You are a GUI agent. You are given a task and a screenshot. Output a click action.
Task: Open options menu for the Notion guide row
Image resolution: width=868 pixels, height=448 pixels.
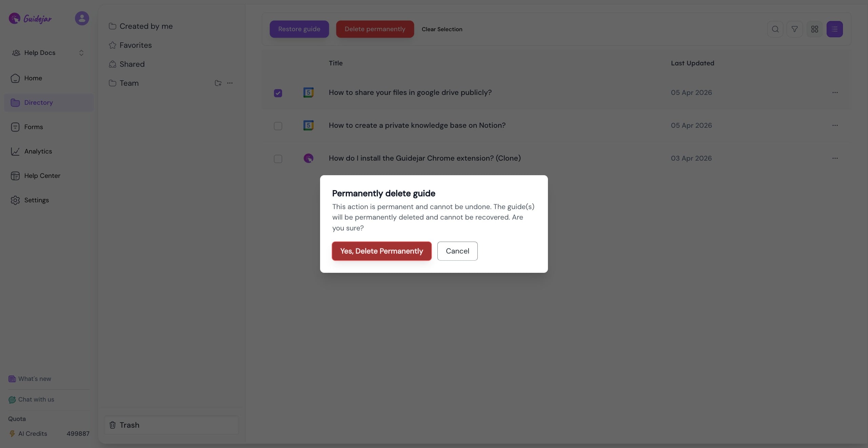835,125
